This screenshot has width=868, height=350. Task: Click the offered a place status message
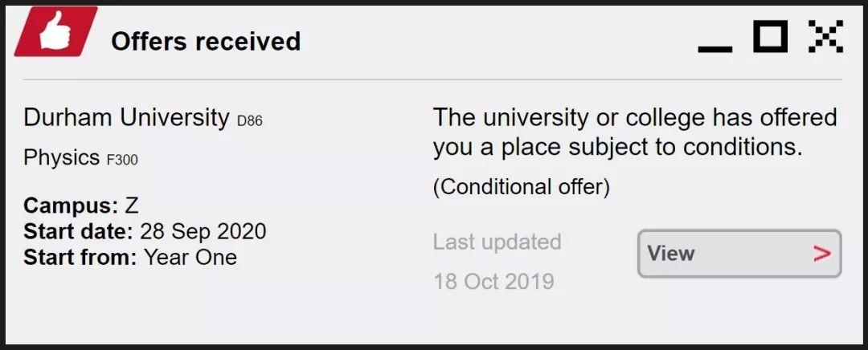(x=635, y=132)
